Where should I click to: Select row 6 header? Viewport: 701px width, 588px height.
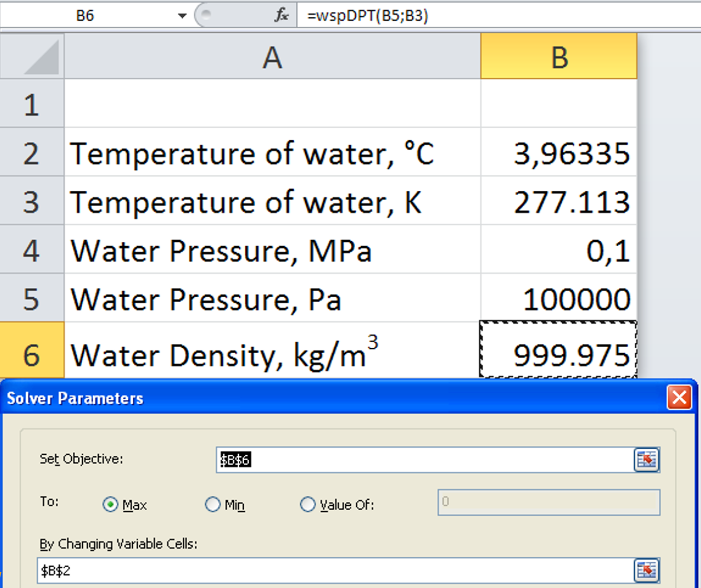(32, 350)
